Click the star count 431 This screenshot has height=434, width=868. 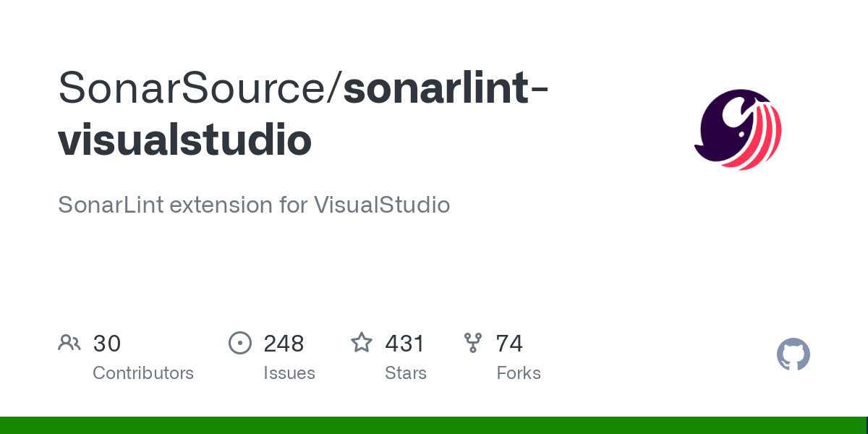(x=404, y=344)
